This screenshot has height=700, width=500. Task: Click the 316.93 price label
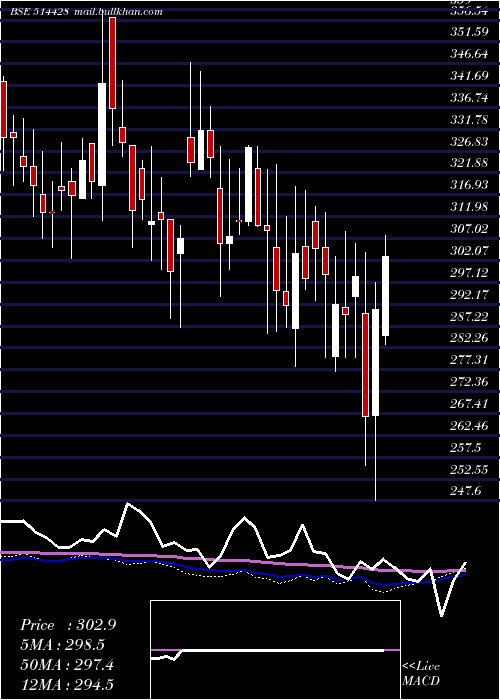[469, 185]
